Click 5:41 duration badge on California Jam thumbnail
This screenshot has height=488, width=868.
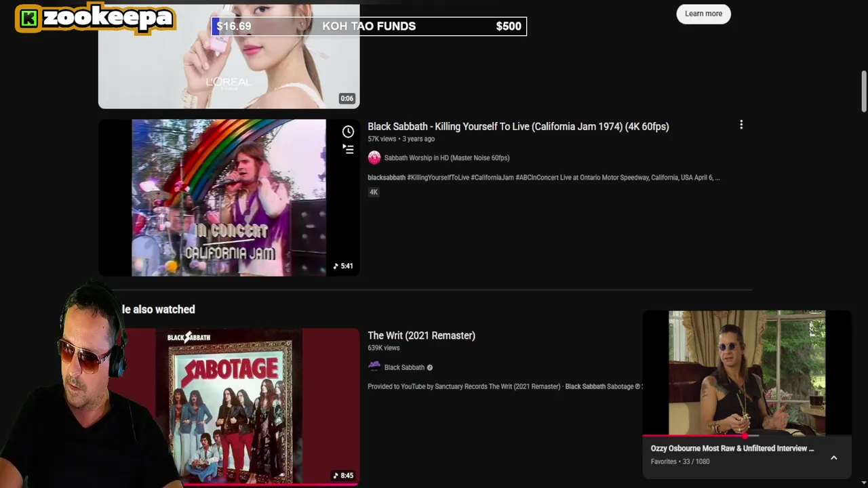click(x=343, y=266)
